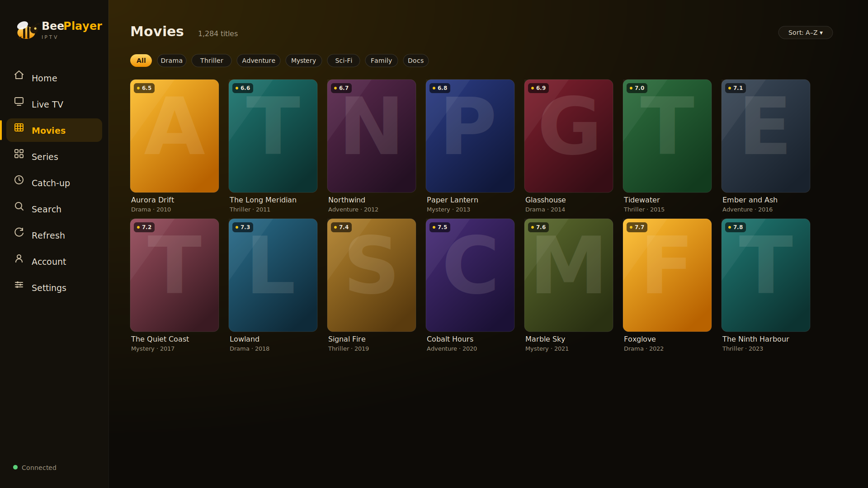The image size is (868, 488).
Task: Open Account page label
Action: click(x=49, y=262)
